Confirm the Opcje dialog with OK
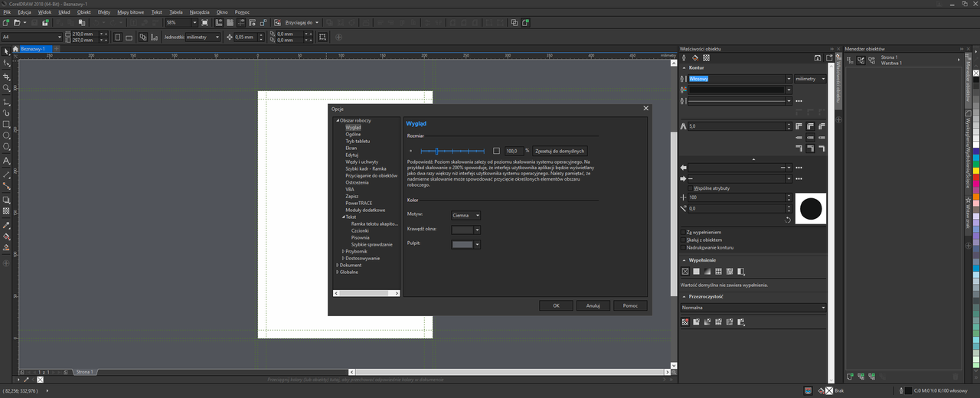 click(x=556, y=305)
